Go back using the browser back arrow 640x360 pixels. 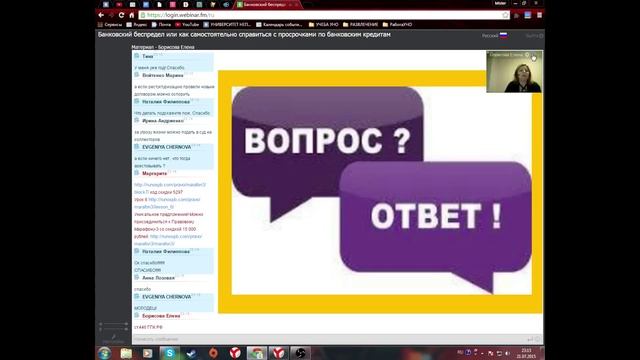point(101,15)
